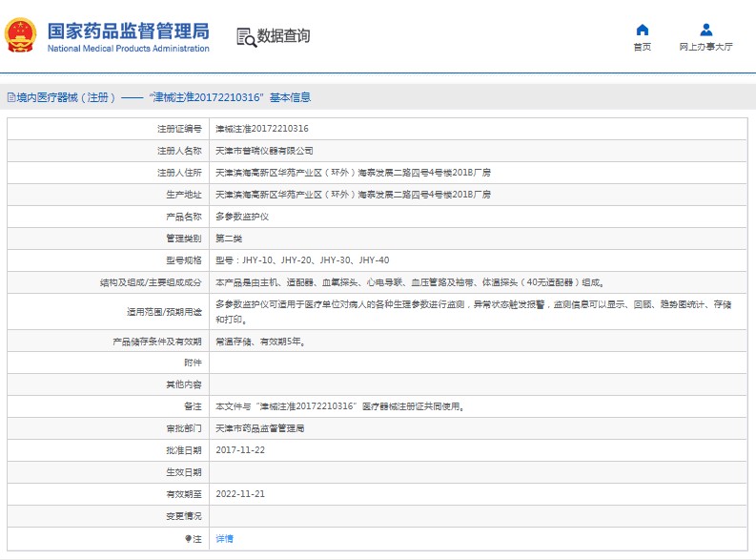This screenshot has width=756, height=560.
Task: Click breadcrumb 境内医疗器械（注册）
Action: [66, 97]
